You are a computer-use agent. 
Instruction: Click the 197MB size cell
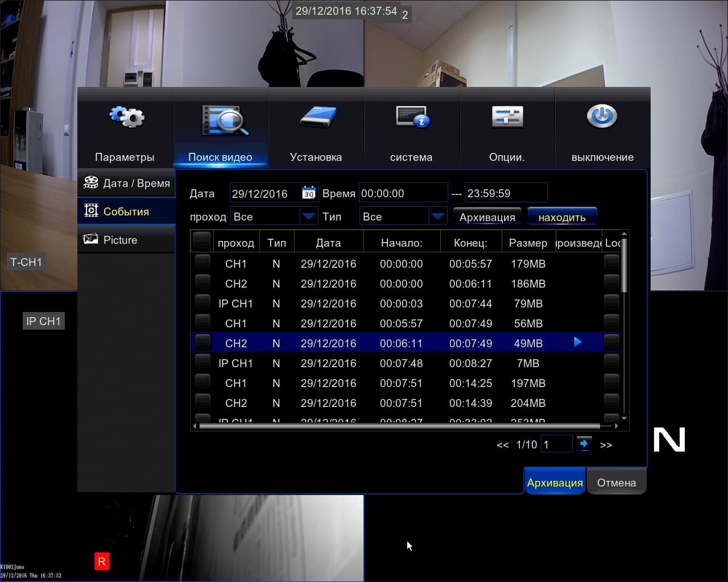tap(528, 383)
